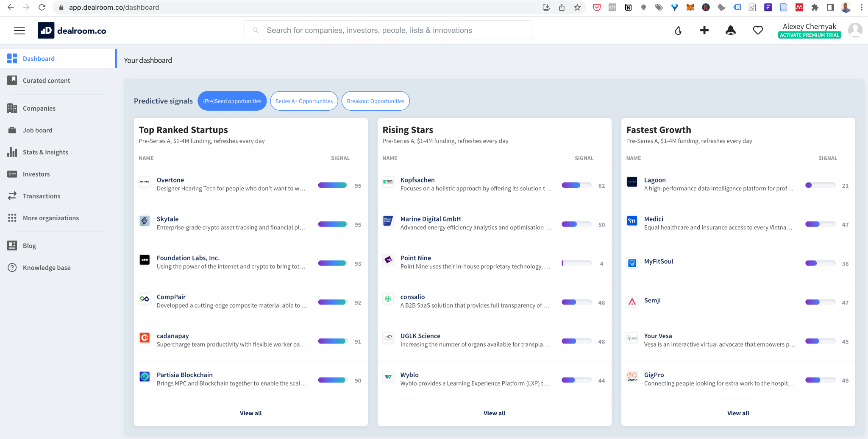The image size is (868, 439).
Task: Click the flame trending icon
Action: pyautogui.click(x=678, y=31)
